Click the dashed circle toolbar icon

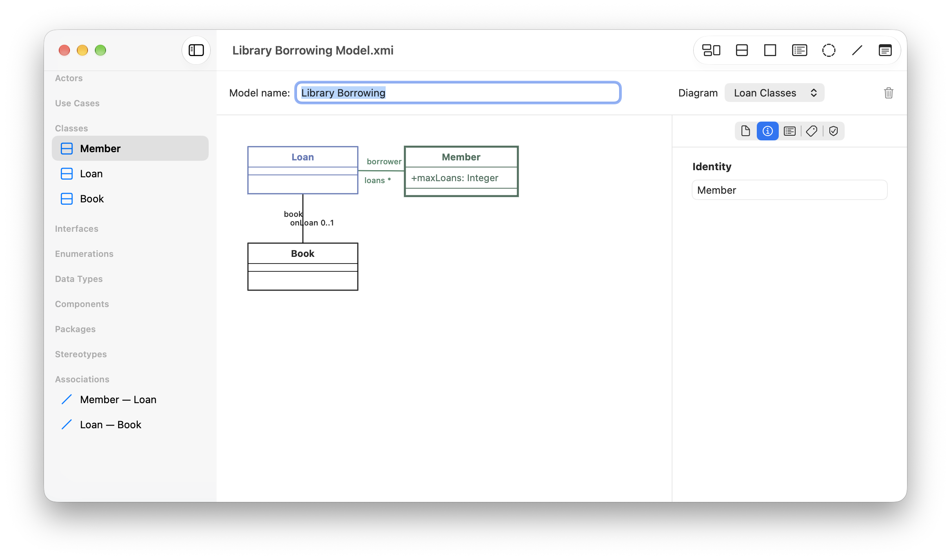point(829,50)
